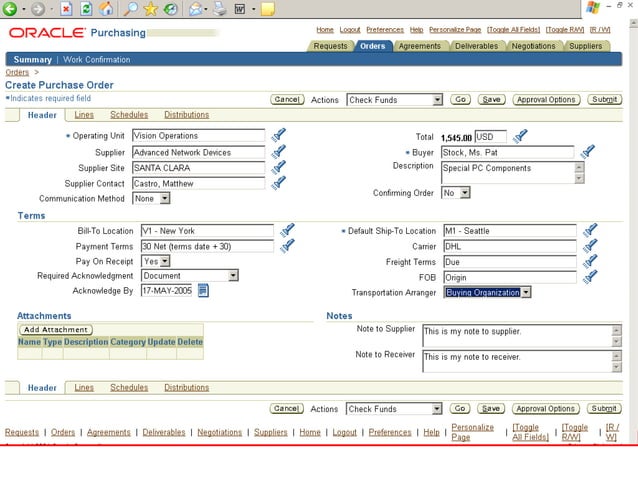
Task: Click the browser Refresh icon
Action: [x=87, y=9]
